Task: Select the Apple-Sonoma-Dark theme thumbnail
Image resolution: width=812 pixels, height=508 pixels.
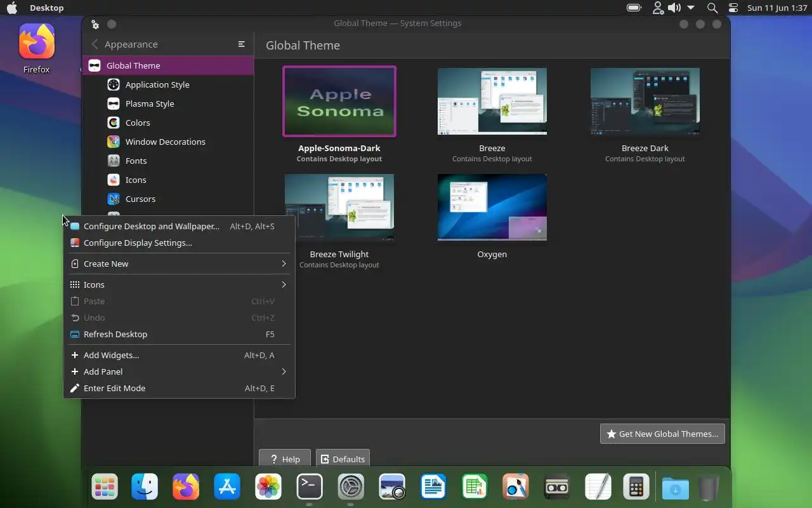Action: tap(339, 101)
